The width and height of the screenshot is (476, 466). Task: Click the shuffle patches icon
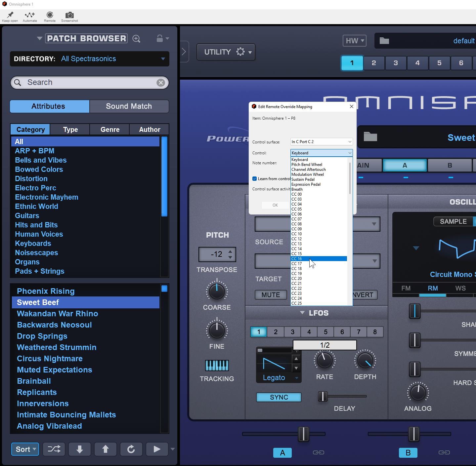[x=54, y=449]
